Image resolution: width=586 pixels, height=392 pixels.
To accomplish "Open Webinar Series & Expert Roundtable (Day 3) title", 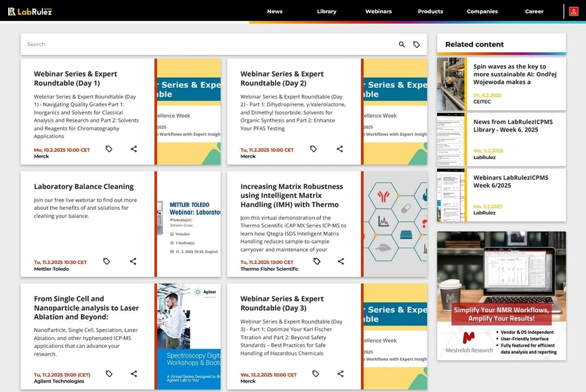I will pos(282,303).
